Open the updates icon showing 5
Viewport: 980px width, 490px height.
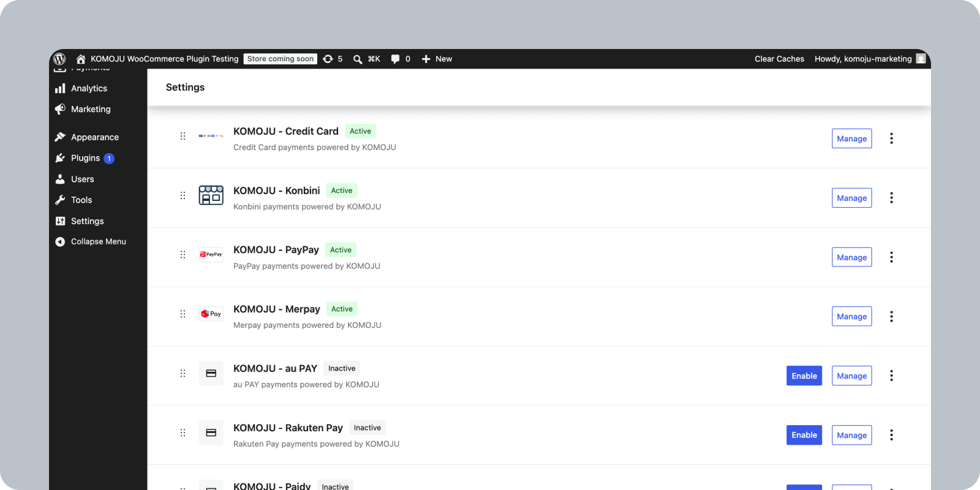333,59
